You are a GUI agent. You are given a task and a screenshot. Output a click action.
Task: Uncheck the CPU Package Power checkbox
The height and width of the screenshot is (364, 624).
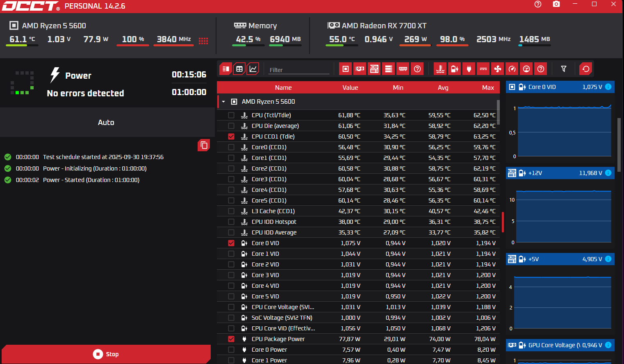[x=231, y=339]
